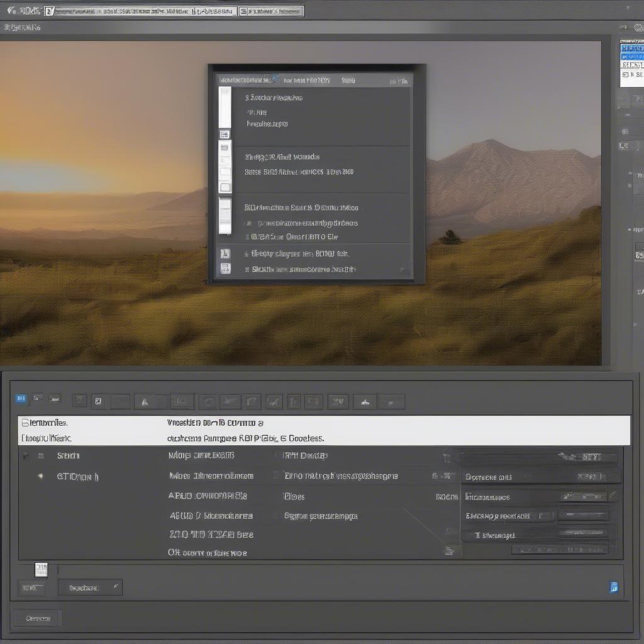Image resolution: width=644 pixels, height=644 pixels.
Task: Toggle the checkbox at start of first dark list row
Action: coord(25,455)
